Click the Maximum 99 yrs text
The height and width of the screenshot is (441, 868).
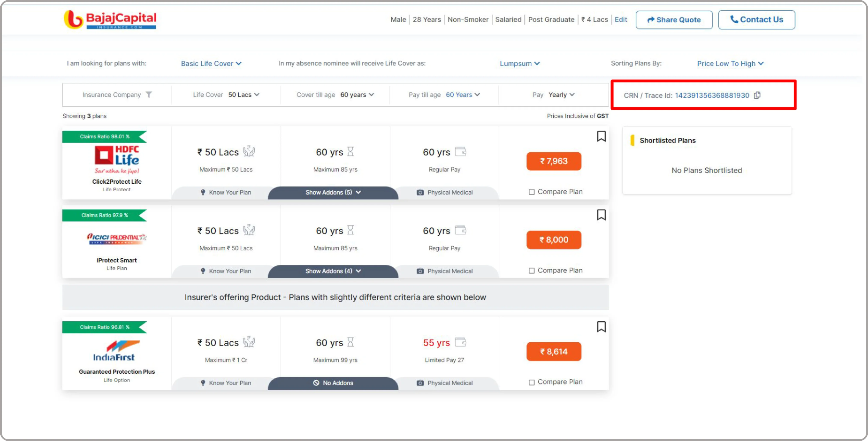pyautogui.click(x=335, y=360)
